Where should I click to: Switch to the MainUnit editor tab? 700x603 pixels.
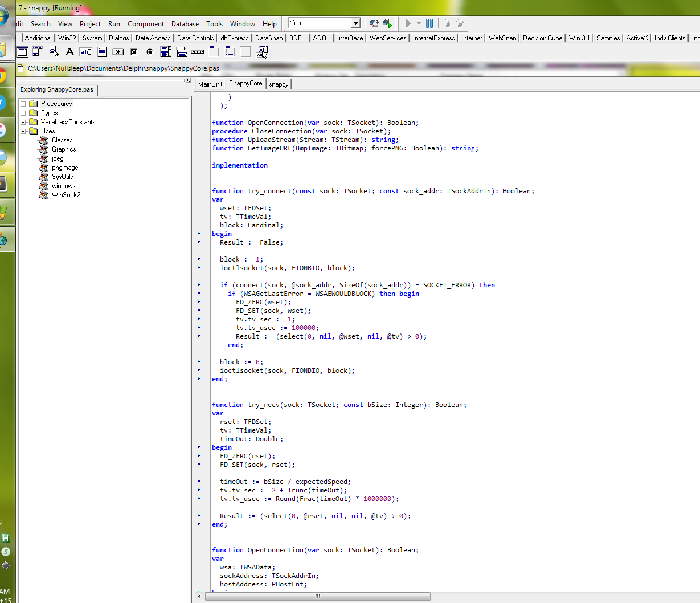(x=210, y=84)
